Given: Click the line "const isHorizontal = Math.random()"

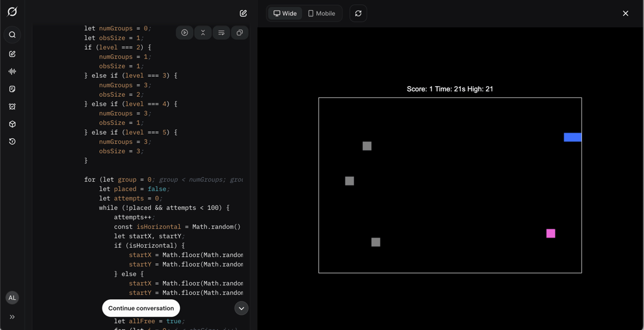Looking at the screenshot, I should 177,226.
